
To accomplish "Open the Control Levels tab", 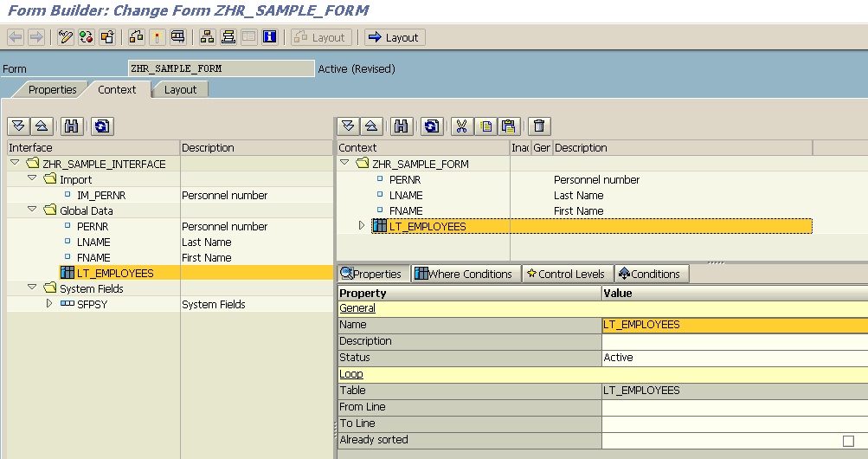I will (x=567, y=274).
